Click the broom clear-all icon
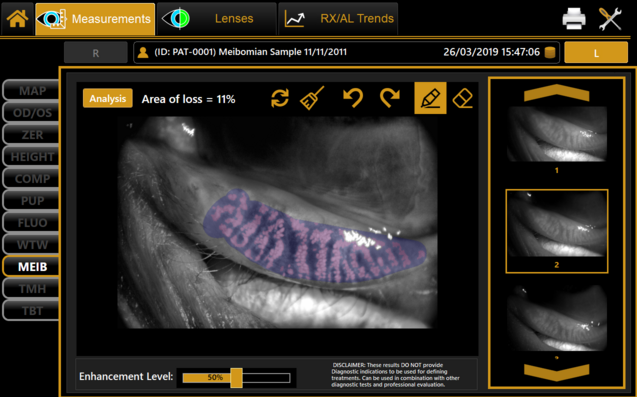 tap(312, 98)
